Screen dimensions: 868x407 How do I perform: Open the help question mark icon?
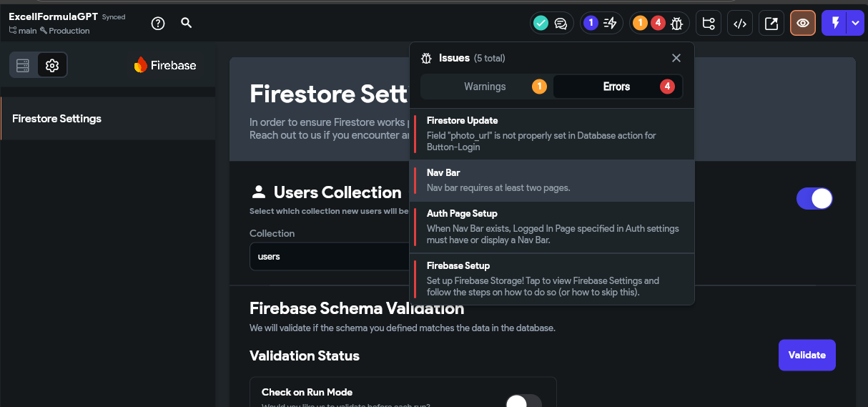[x=158, y=24]
